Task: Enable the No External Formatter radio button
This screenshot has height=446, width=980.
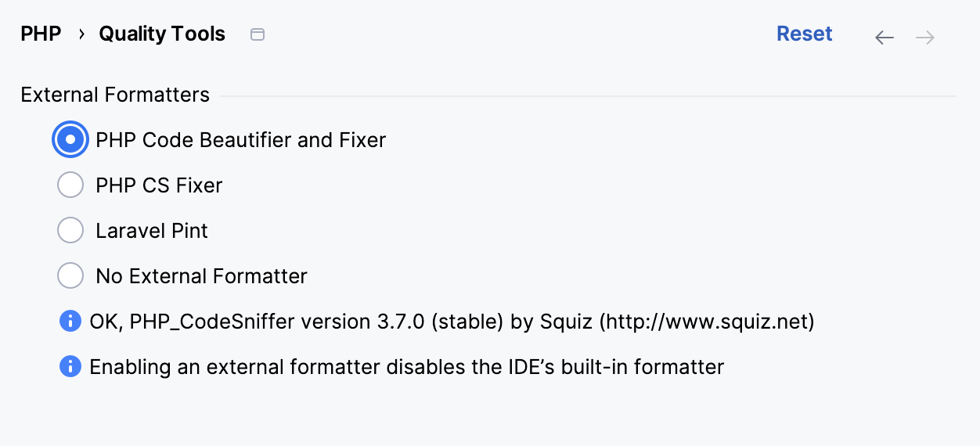Action: (70, 276)
